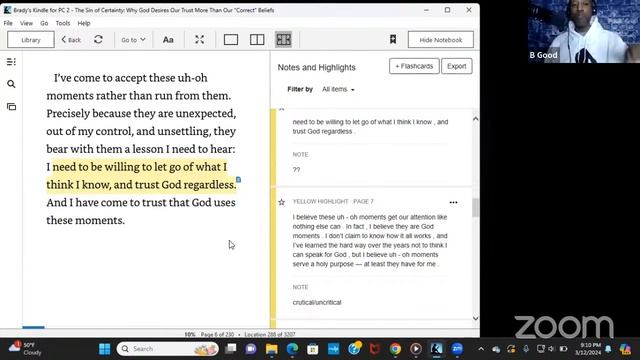Click 'Page 6 of 230' status text
Viewport: 640px width, 360px height.
point(217,334)
